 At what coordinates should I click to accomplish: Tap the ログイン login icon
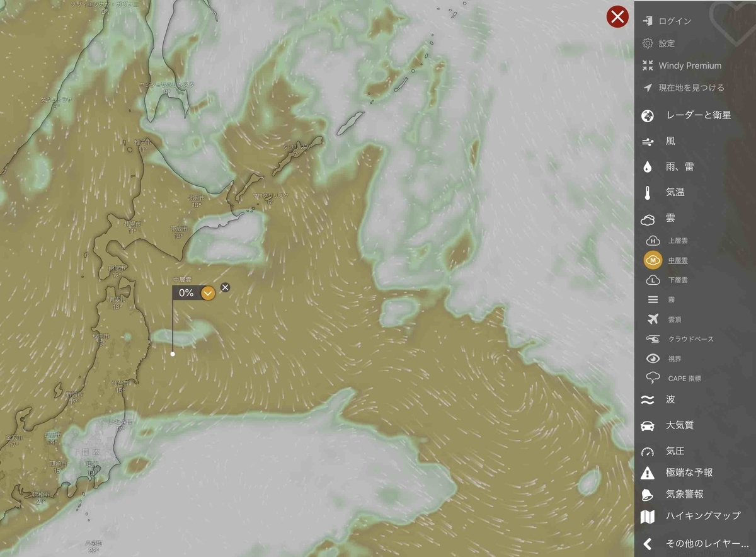point(647,21)
